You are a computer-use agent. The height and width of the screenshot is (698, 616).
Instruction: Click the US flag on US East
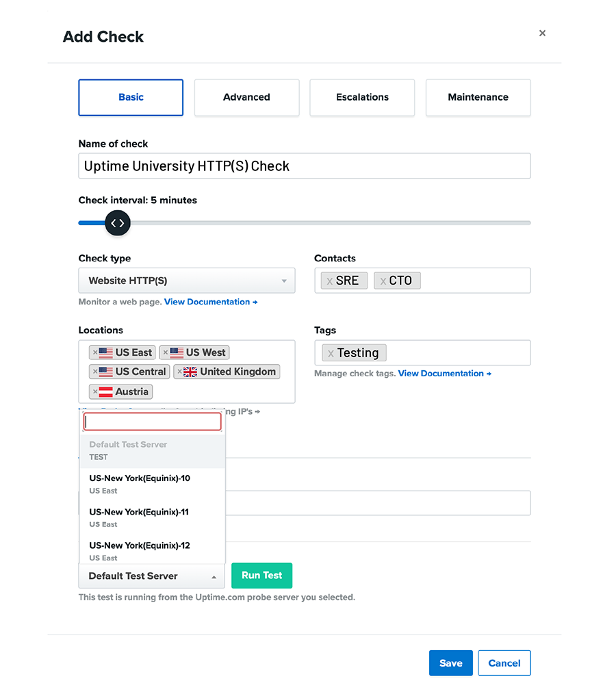[105, 352]
